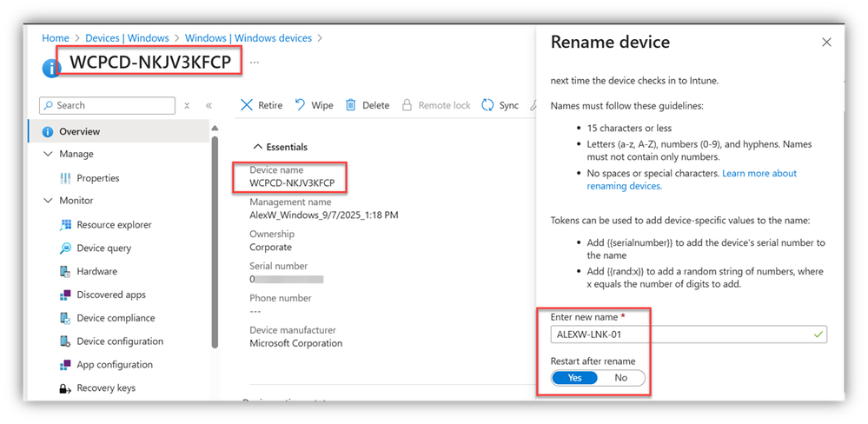Open Hardware page
This screenshot has width=868, height=424.
[96, 271]
